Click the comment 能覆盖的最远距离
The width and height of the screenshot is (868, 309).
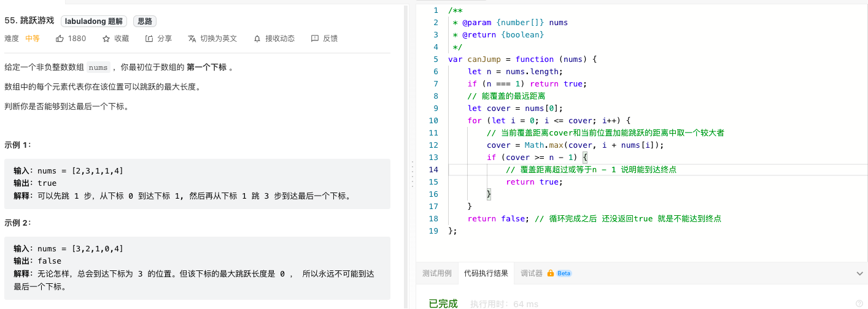click(506, 96)
